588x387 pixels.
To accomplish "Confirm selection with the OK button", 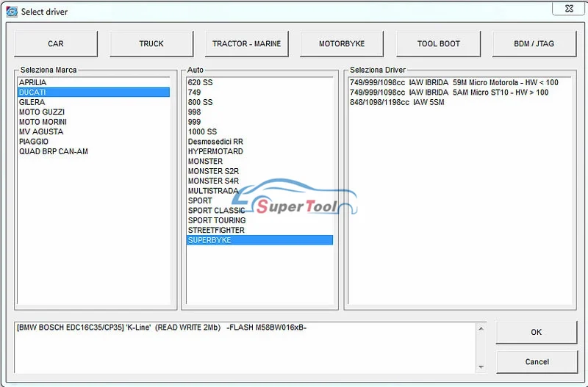I will pos(537,332).
